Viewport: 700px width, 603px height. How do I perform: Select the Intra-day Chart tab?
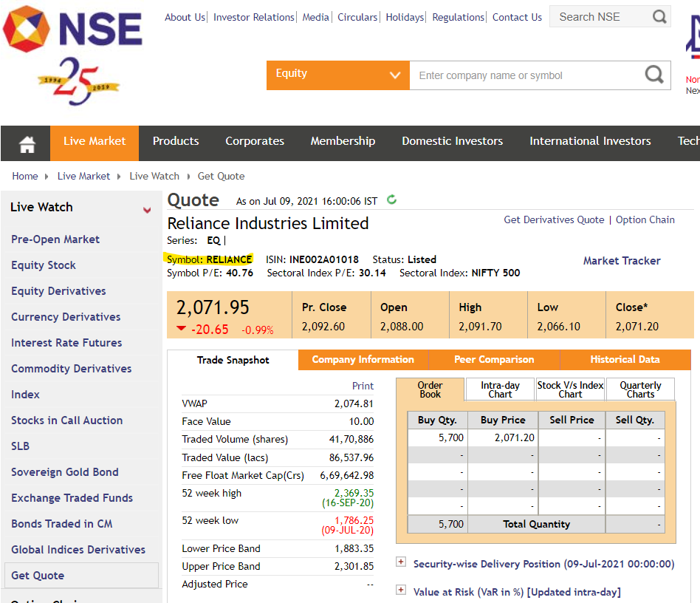tap(500, 389)
